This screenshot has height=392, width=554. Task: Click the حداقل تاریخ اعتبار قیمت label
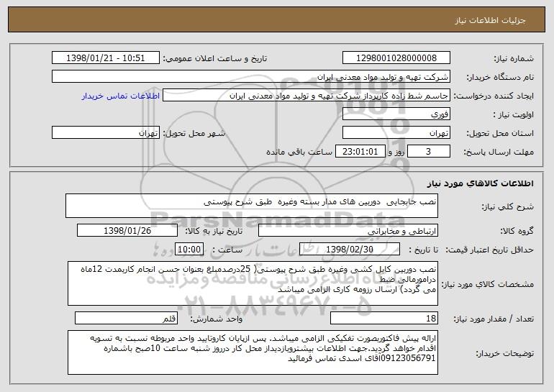pos(489,250)
